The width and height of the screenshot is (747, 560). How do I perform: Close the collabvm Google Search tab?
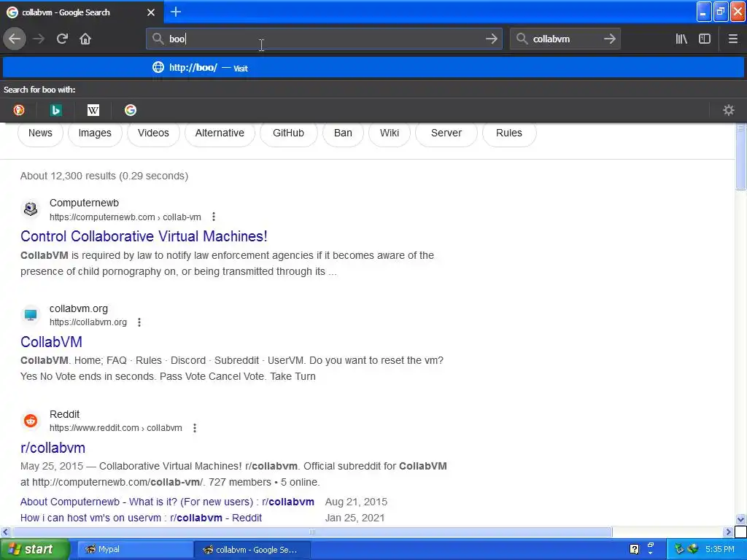tap(151, 12)
